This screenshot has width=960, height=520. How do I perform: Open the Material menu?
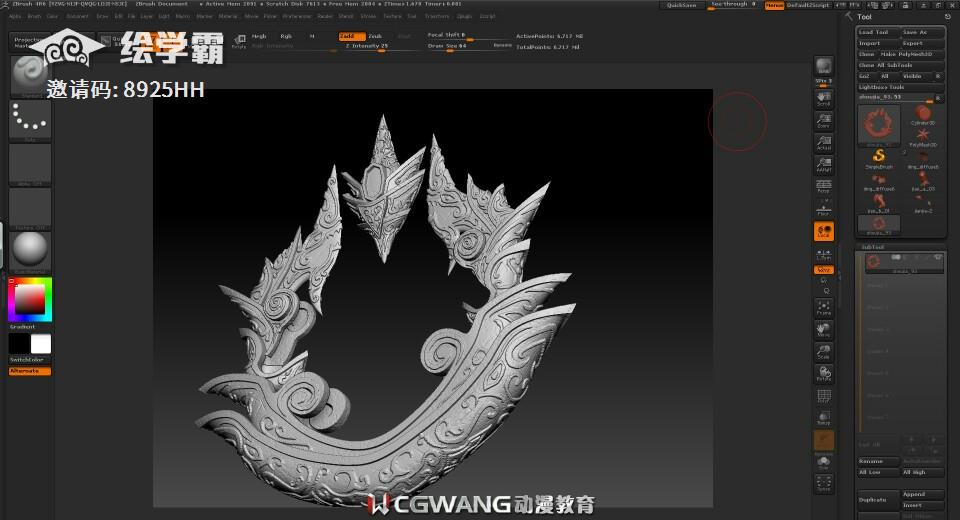(x=228, y=16)
